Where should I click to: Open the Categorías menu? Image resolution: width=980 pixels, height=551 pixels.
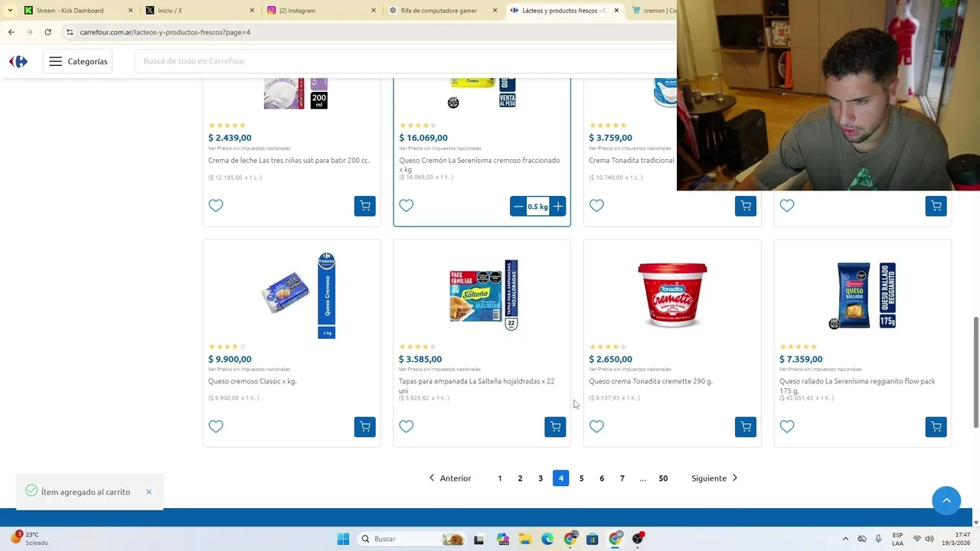tap(78, 61)
